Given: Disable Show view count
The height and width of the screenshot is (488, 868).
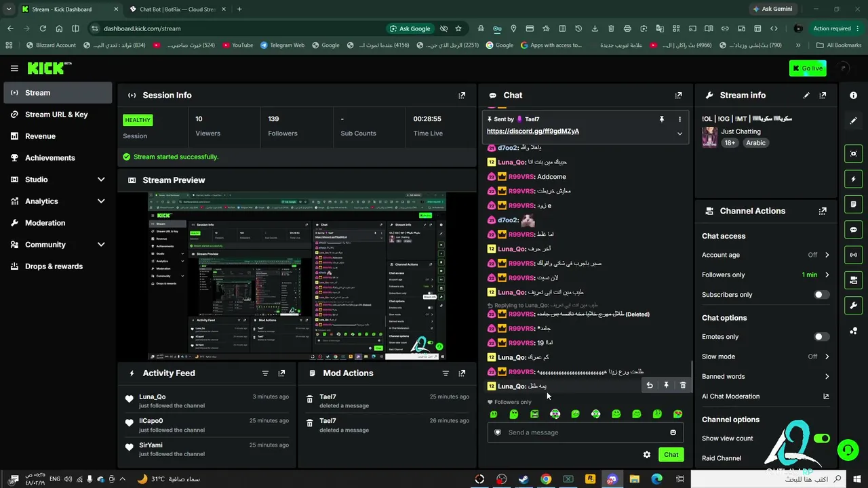Looking at the screenshot, I should tap(821, 439).
